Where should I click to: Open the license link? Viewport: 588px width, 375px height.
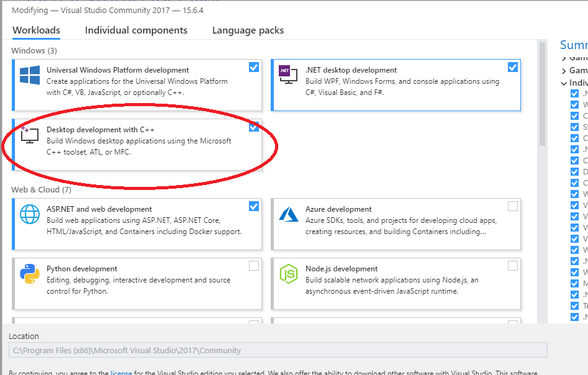point(121,373)
